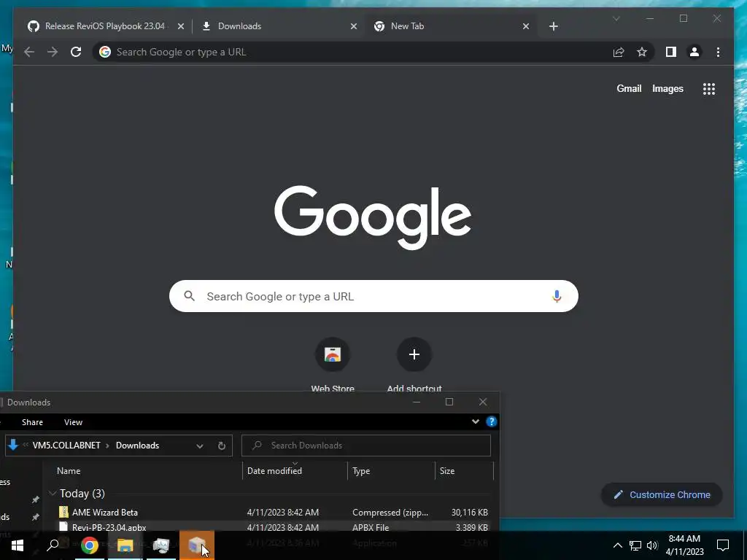Screen dimensions: 747x560
Task: Open the Chrome profile icon
Action: (x=694, y=52)
